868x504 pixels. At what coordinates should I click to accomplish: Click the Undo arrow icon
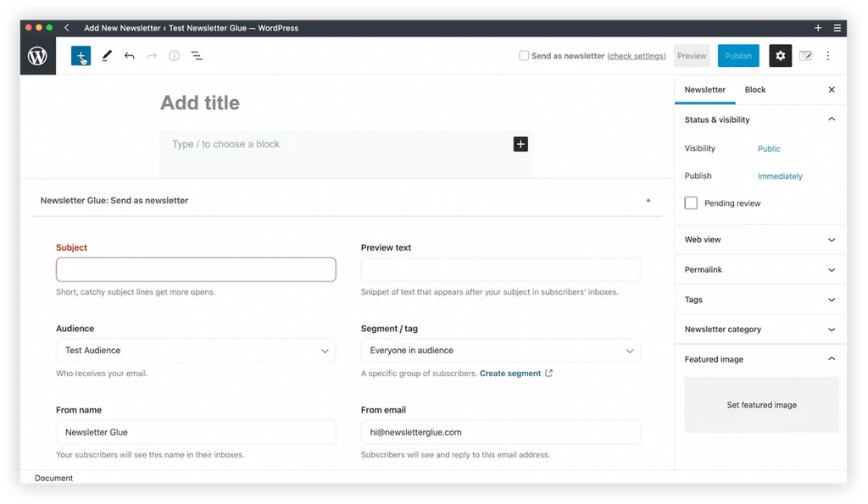point(129,56)
